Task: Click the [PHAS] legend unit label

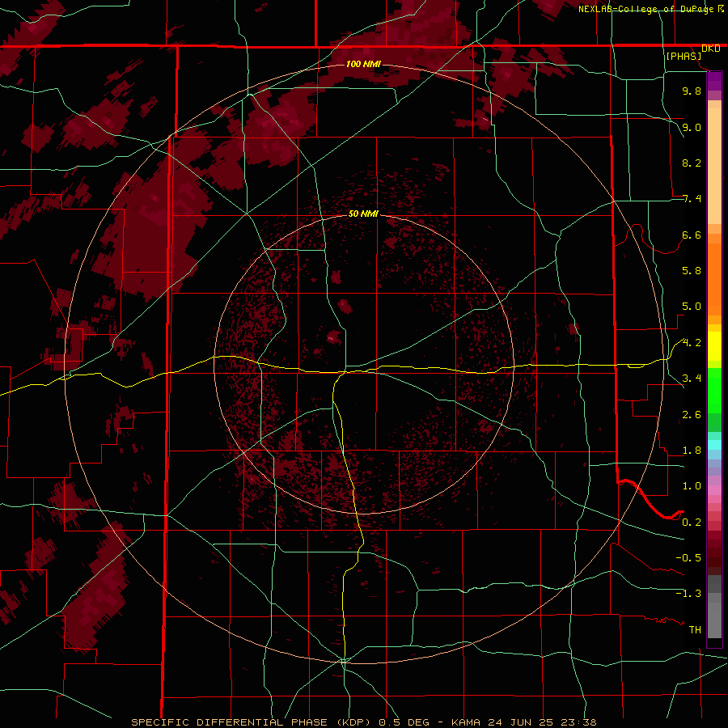Action: tap(684, 56)
